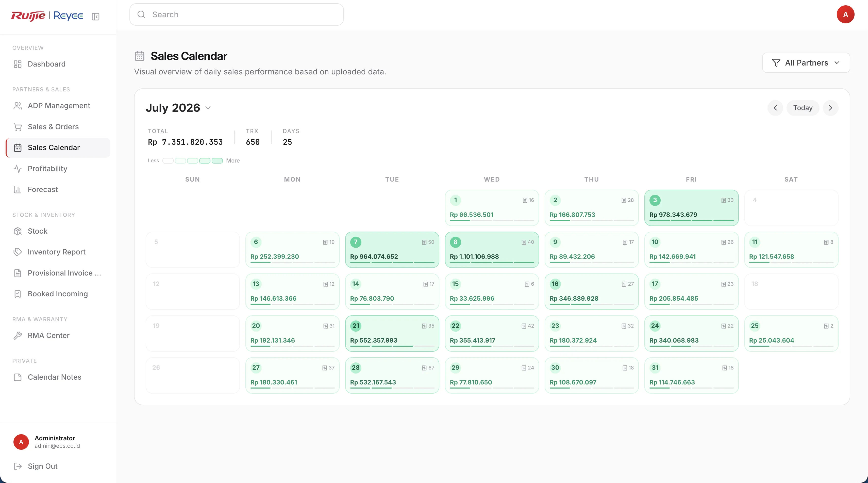Viewport: 868px width, 483px height.
Task: Click the empty July 4 Saturday cell
Action: pos(791,208)
